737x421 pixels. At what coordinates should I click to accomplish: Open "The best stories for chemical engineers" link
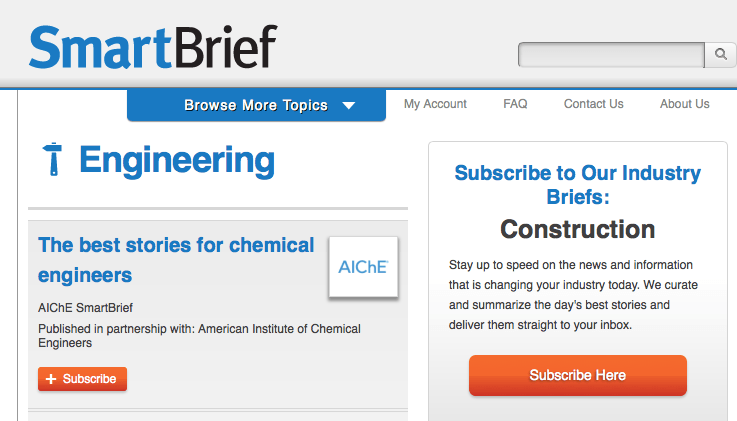pos(176,260)
